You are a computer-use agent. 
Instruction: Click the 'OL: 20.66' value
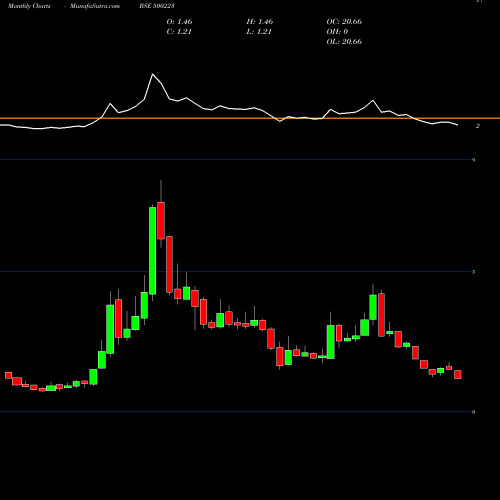(x=344, y=42)
